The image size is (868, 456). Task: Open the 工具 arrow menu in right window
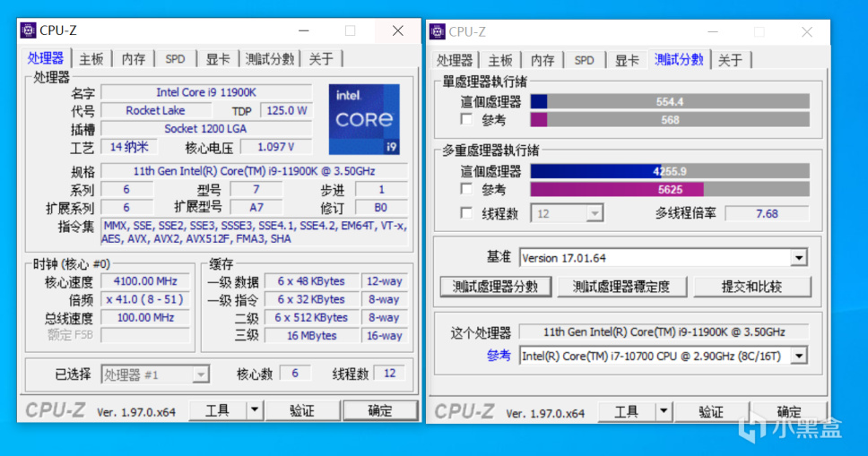pos(664,411)
